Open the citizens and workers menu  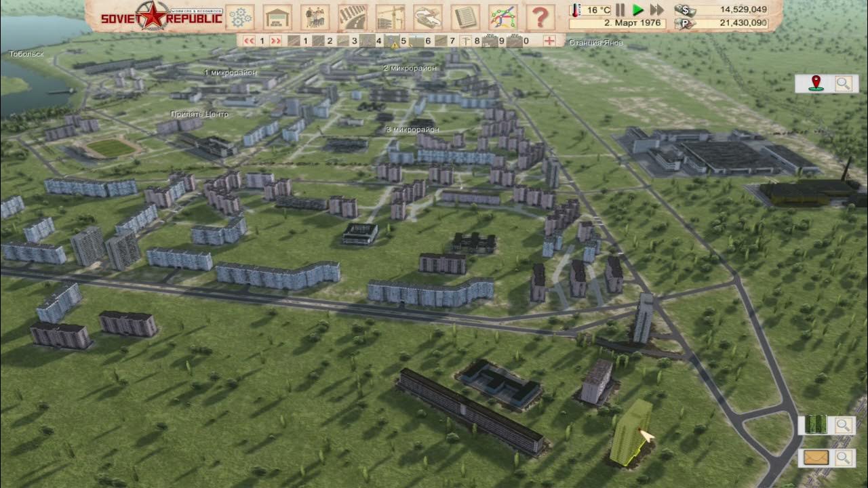[315, 17]
